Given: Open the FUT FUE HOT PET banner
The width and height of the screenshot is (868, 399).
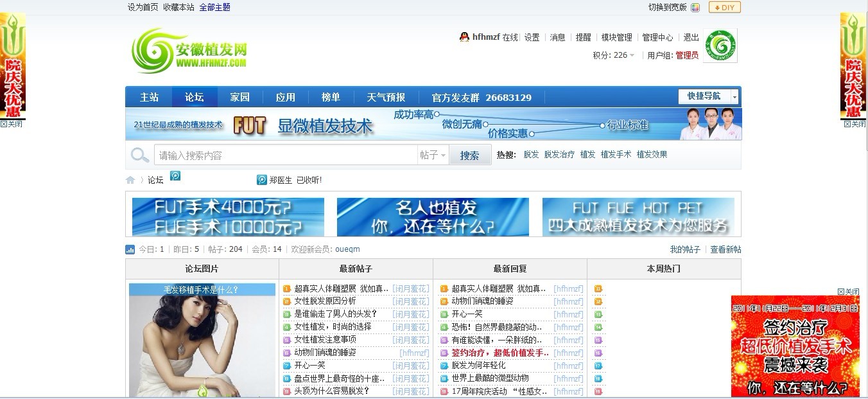Looking at the screenshot, I should point(638,217).
